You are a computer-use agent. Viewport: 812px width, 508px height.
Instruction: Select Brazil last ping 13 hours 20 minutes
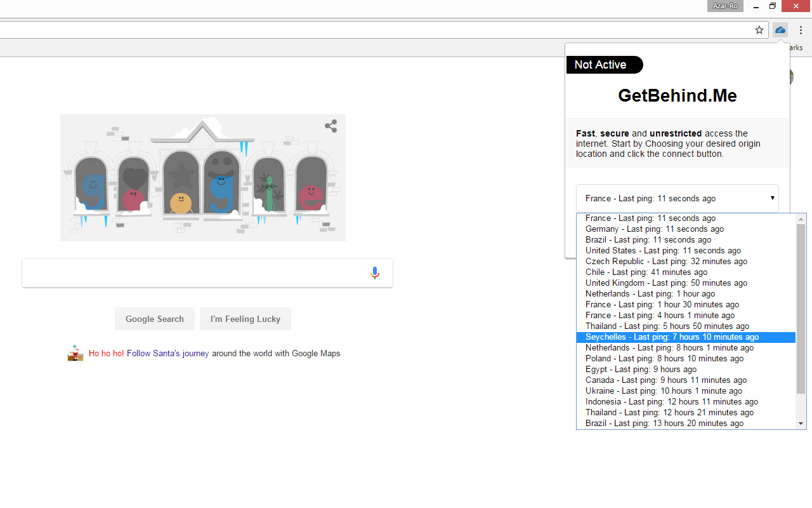[686, 423]
